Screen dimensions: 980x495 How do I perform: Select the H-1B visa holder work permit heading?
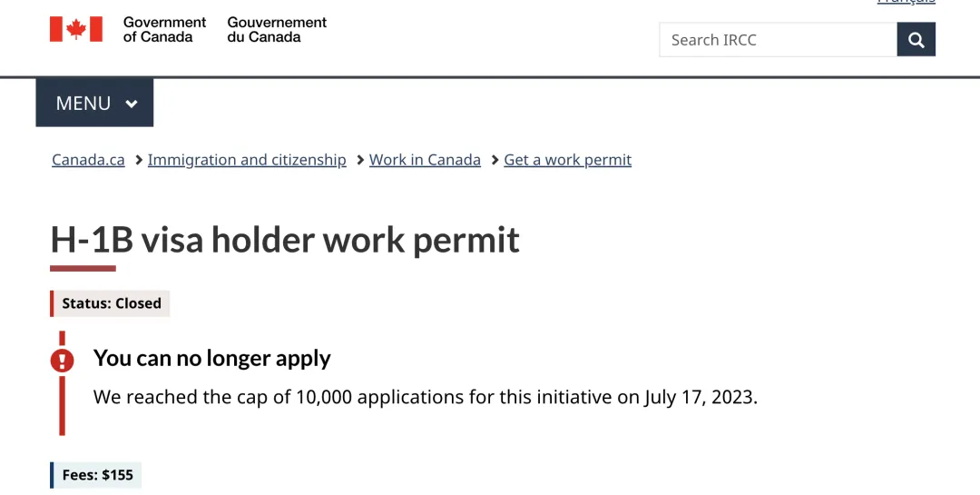[x=285, y=240]
